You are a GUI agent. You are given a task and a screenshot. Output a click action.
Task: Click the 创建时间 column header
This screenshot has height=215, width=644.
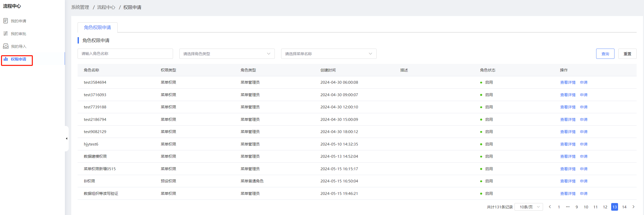pyautogui.click(x=328, y=70)
